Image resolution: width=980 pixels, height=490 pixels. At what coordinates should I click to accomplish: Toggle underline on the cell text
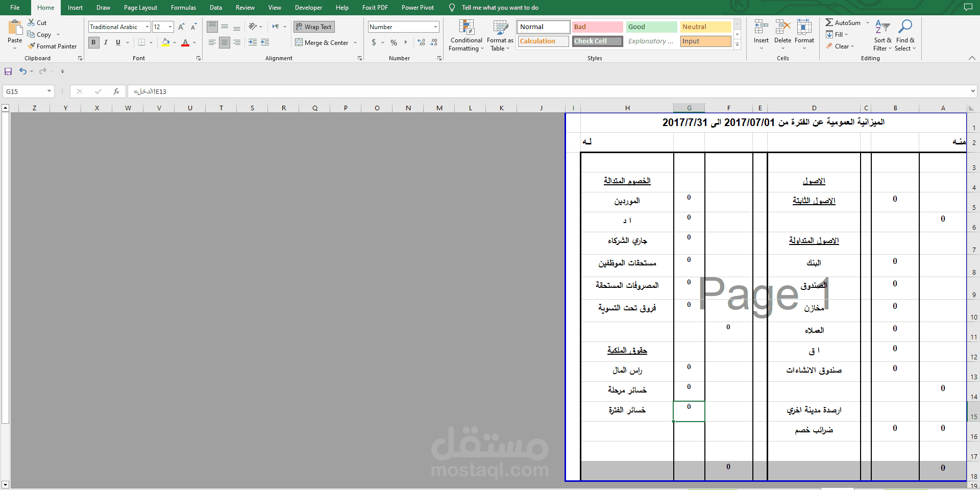tap(117, 42)
